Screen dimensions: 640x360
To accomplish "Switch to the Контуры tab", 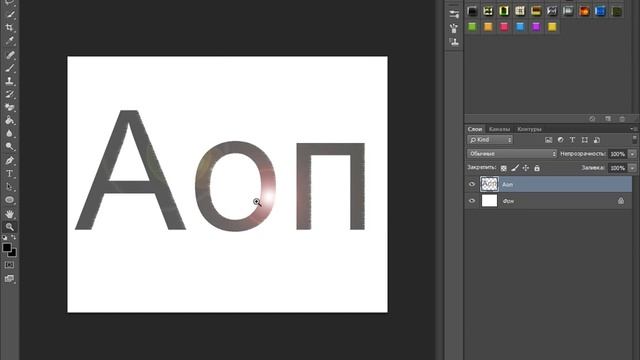I will click(x=529, y=129).
